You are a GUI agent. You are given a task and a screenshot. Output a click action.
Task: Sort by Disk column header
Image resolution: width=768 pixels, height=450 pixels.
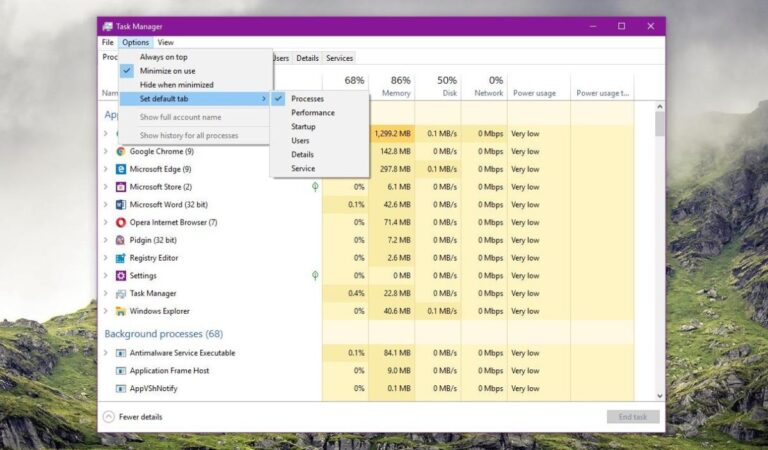click(438, 86)
